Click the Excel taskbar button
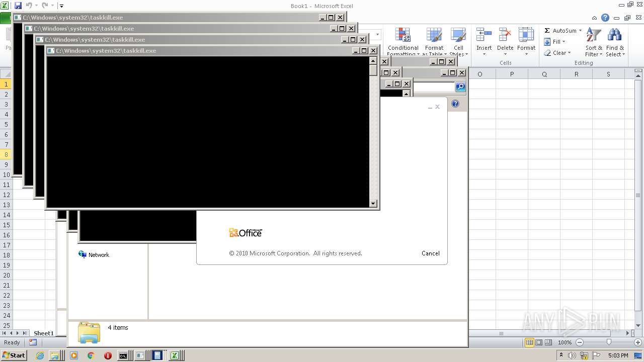644x362 pixels. coord(175,355)
